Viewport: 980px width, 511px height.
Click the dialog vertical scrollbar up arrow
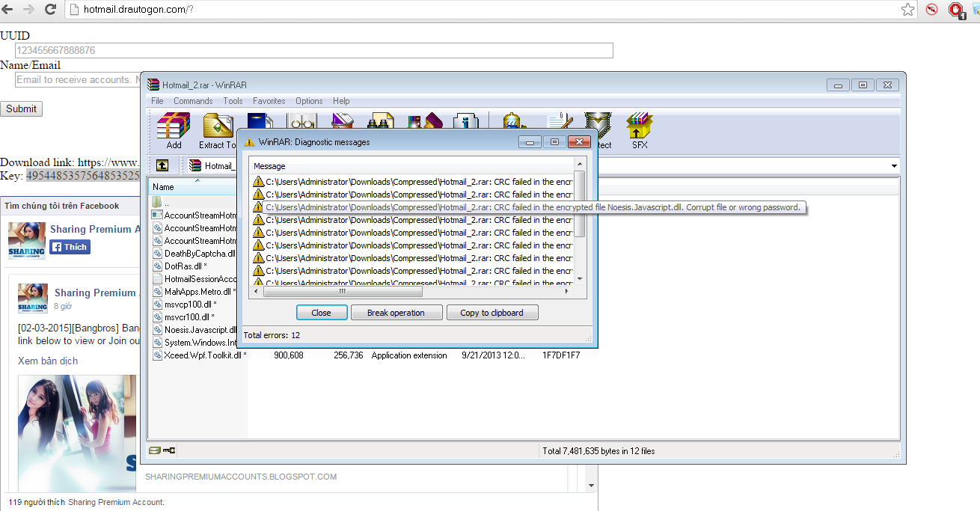(x=580, y=164)
